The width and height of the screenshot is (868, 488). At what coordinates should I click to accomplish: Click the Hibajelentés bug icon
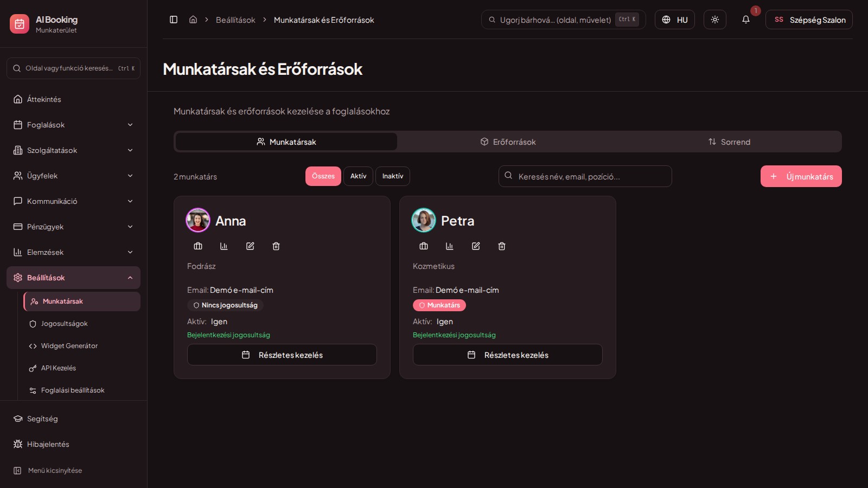18,444
